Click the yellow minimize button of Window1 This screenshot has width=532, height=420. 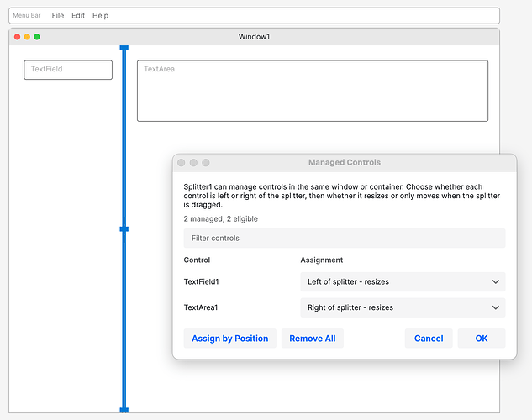pyautogui.click(x=27, y=37)
